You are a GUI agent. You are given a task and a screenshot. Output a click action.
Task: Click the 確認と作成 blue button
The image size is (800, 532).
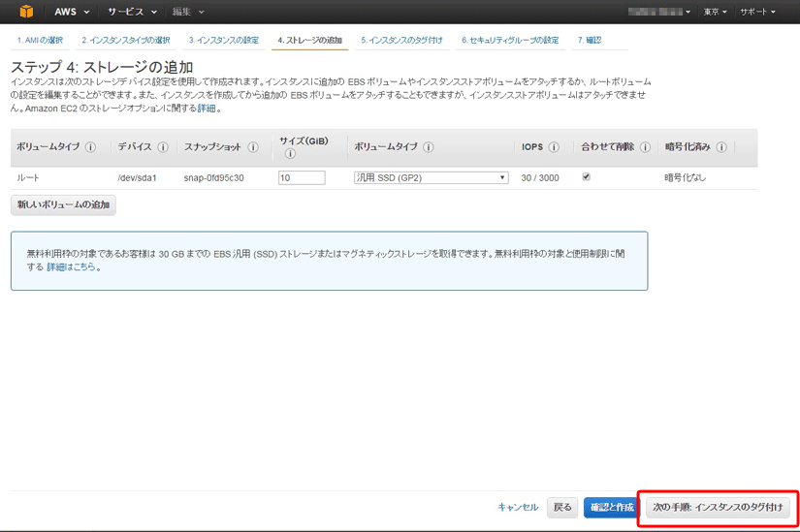(x=610, y=507)
